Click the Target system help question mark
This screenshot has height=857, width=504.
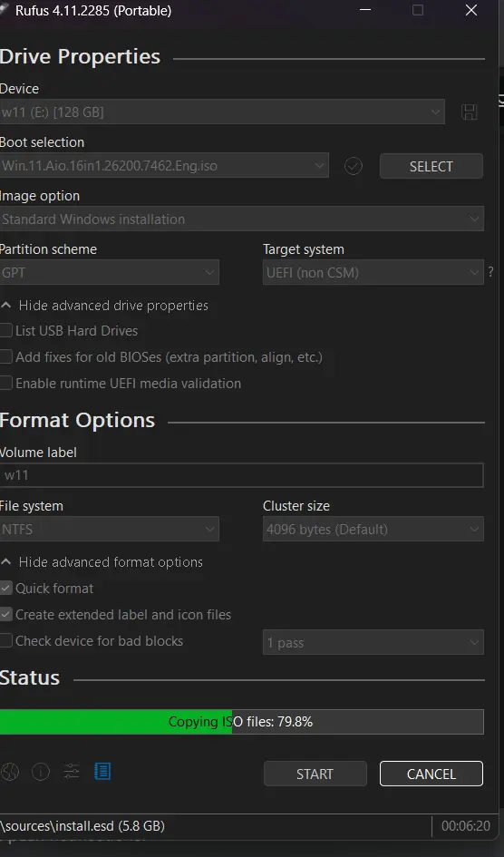point(490,272)
